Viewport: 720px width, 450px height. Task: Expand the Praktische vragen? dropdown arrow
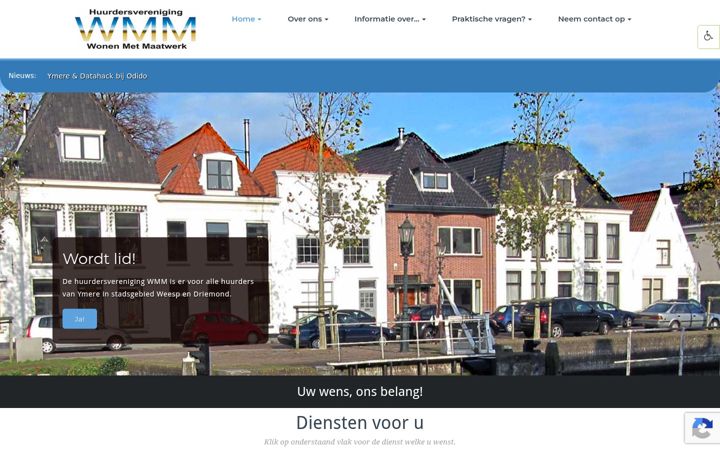tap(530, 19)
